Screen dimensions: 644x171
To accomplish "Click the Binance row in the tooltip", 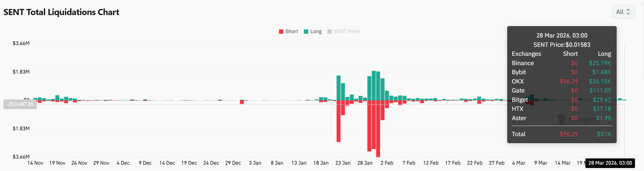I will [x=561, y=63].
